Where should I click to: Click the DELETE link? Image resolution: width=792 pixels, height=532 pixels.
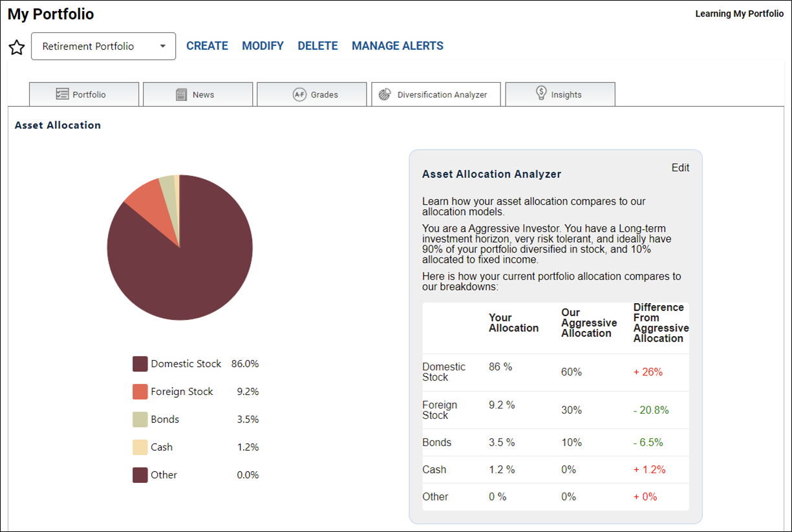tap(317, 46)
